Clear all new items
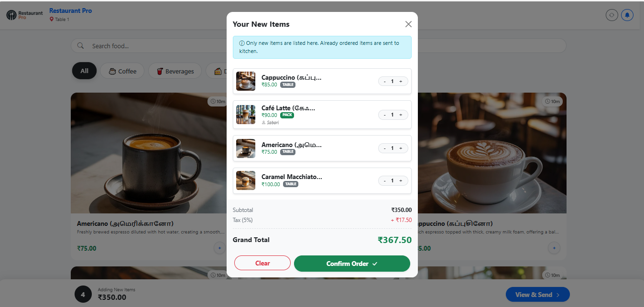The height and width of the screenshot is (307, 644). point(262,263)
